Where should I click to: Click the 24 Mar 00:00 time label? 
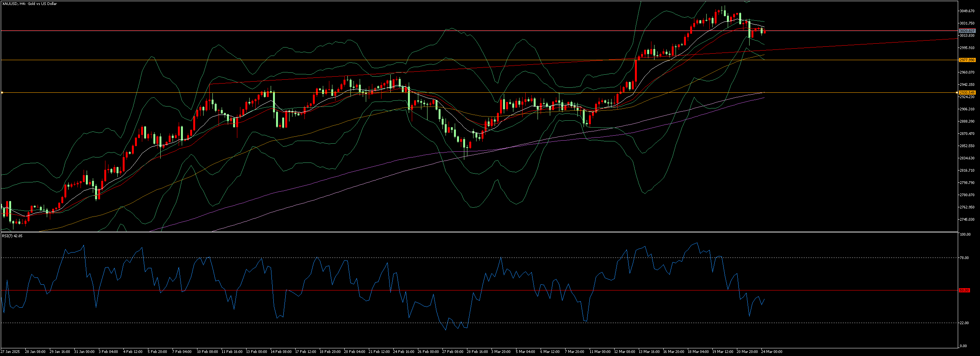tap(771, 351)
